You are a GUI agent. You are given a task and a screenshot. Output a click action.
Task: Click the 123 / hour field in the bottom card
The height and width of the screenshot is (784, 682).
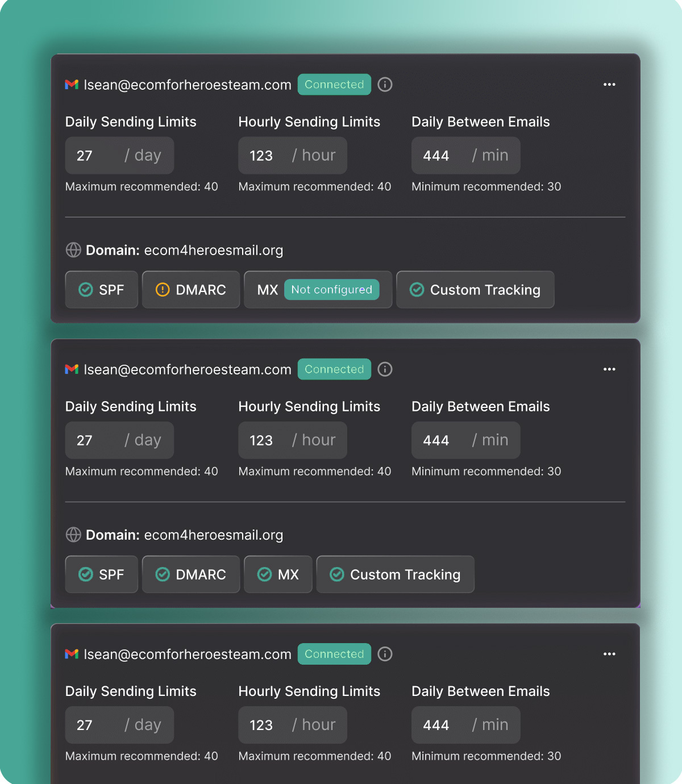tap(293, 725)
